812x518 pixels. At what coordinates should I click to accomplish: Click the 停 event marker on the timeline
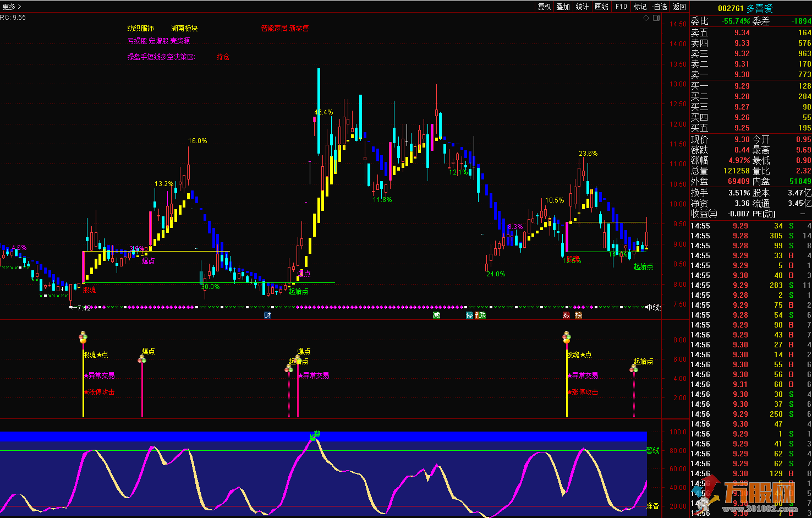point(469,315)
